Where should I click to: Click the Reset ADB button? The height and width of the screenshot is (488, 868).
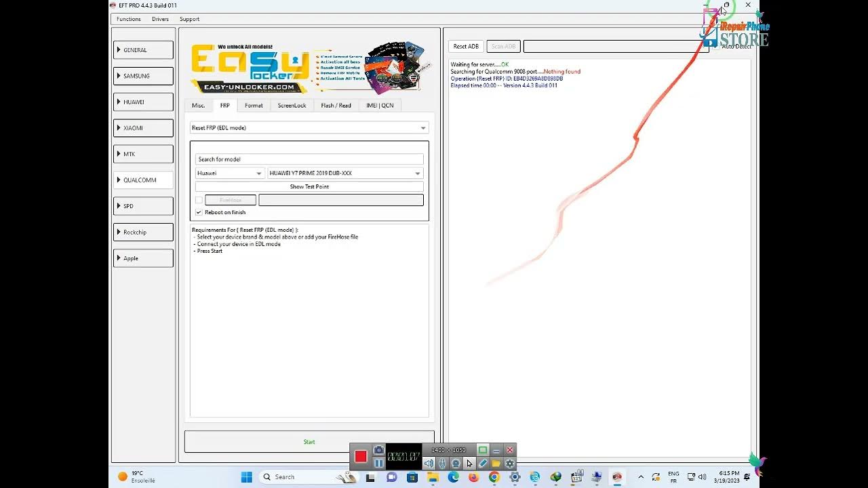(466, 46)
